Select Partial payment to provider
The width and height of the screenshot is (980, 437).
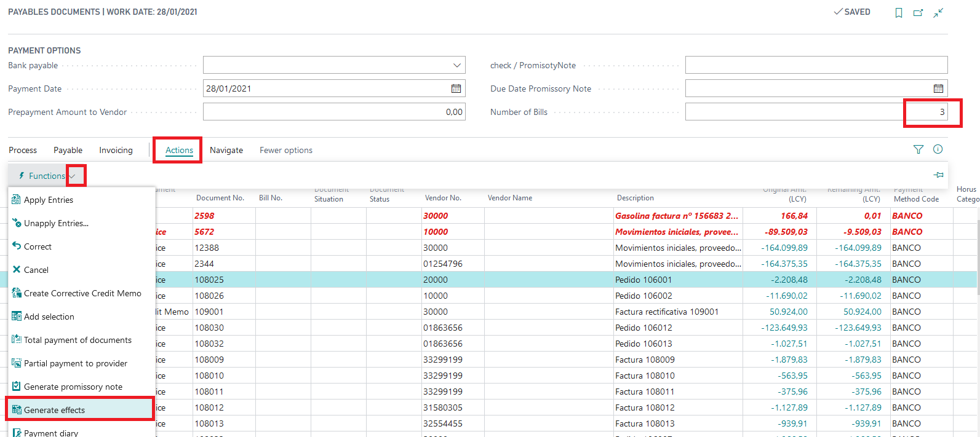pyautogui.click(x=81, y=363)
